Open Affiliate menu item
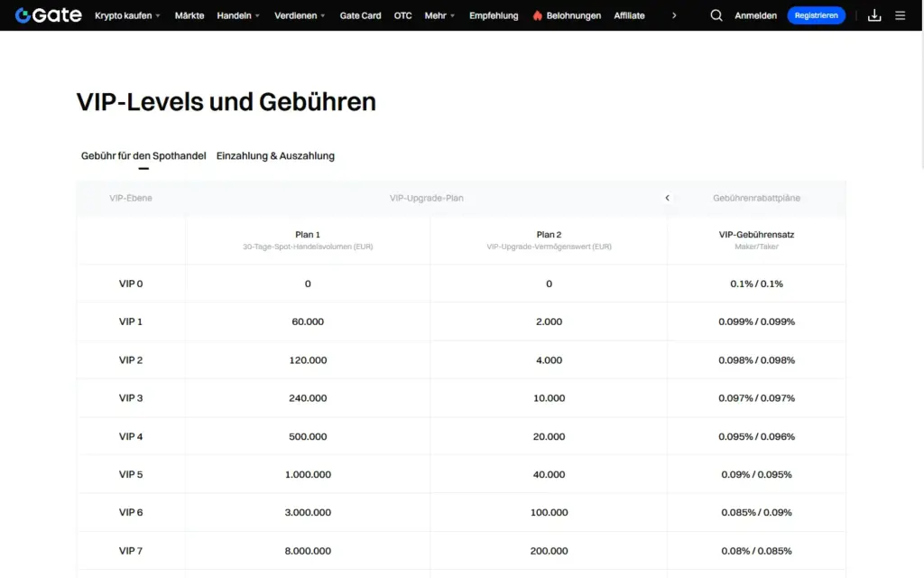924x578 pixels. tap(629, 15)
